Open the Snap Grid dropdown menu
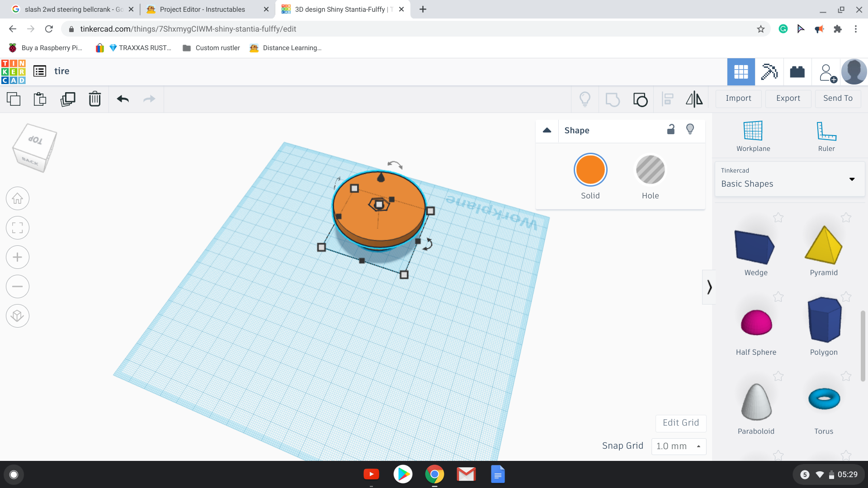 point(677,446)
